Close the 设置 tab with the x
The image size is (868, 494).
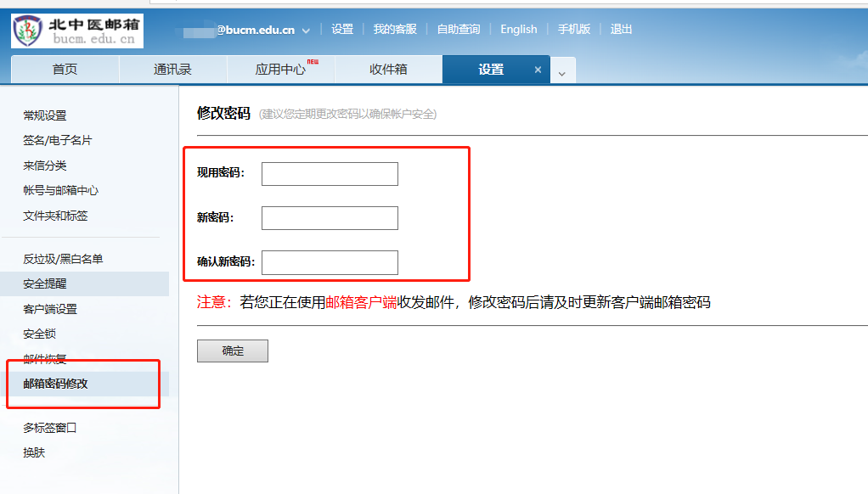(x=538, y=70)
